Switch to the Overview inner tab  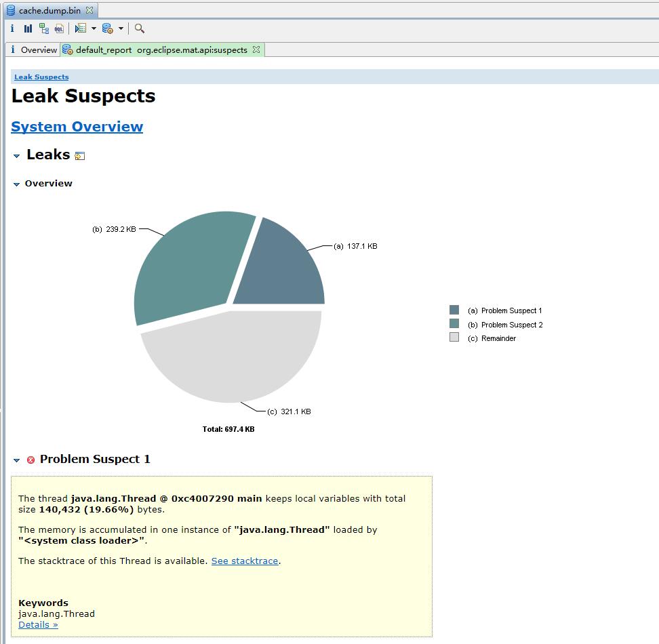[34, 49]
